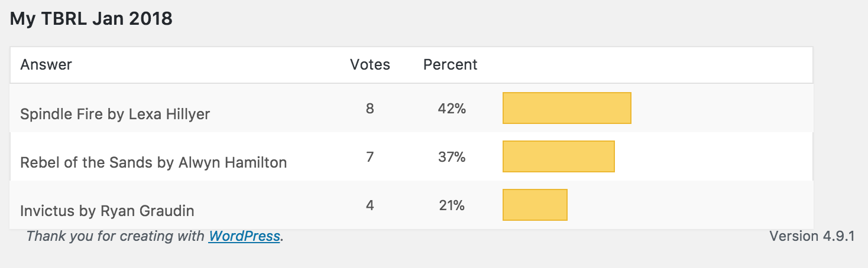Click the vote count 7 for Rebel of the Sands
868x268 pixels.
tap(370, 157)
